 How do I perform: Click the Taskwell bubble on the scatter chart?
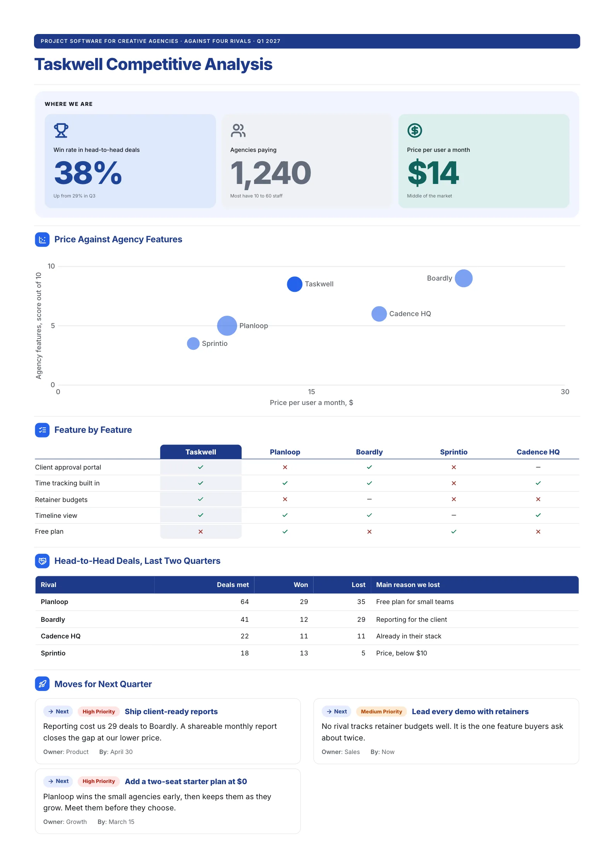point(295,284)
